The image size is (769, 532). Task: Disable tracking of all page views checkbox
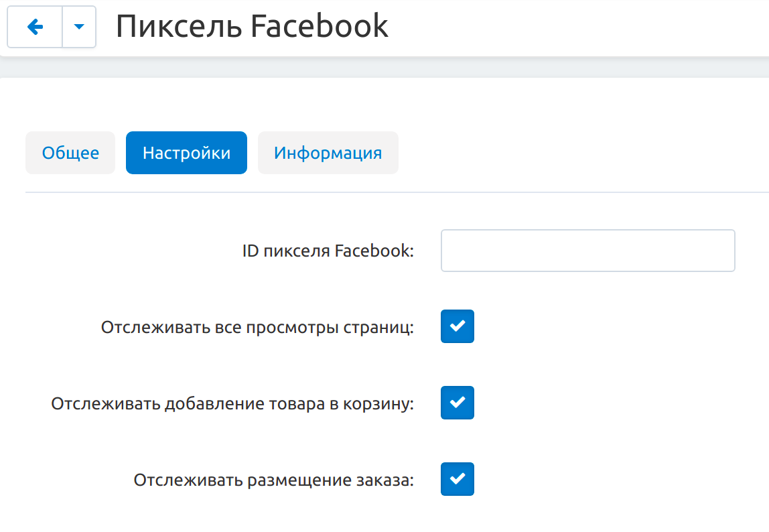click(457, 326)
